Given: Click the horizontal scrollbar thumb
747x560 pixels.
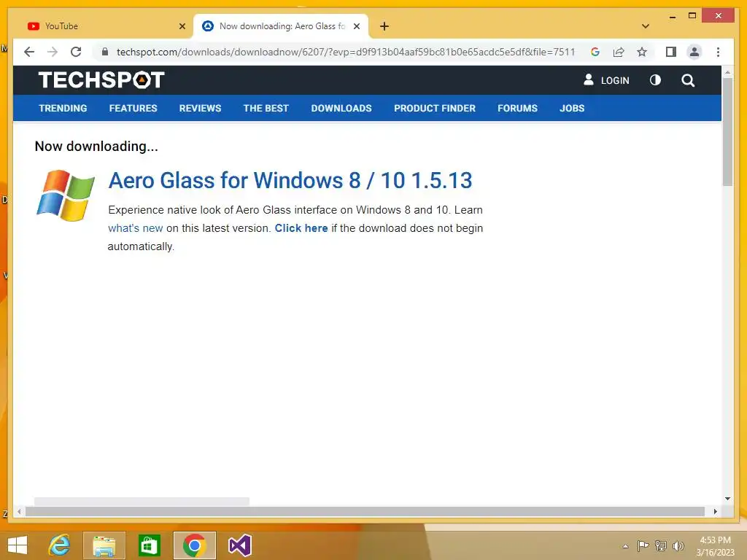Looking at the screenshot, I should 365,511.
